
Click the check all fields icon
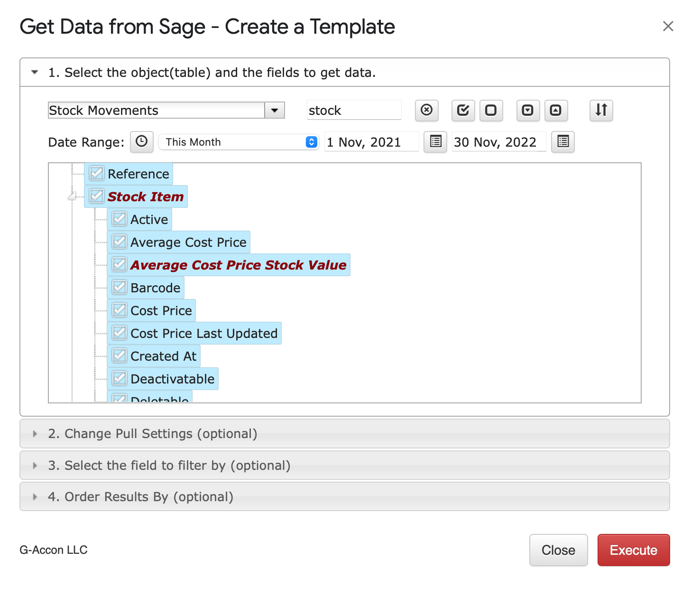coord(463,111)
